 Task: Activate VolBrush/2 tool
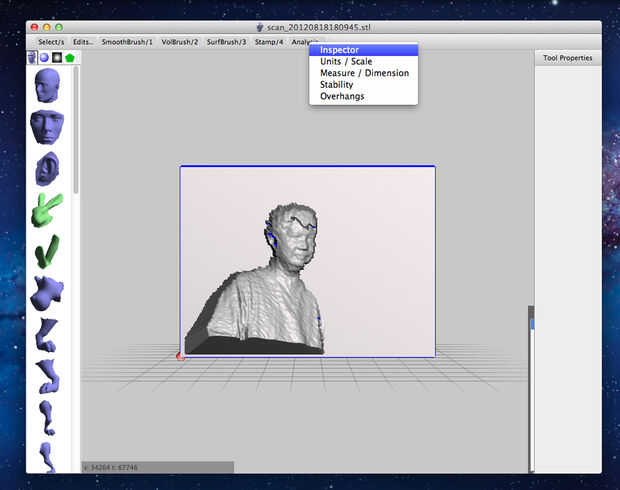[x=180, y=42]
